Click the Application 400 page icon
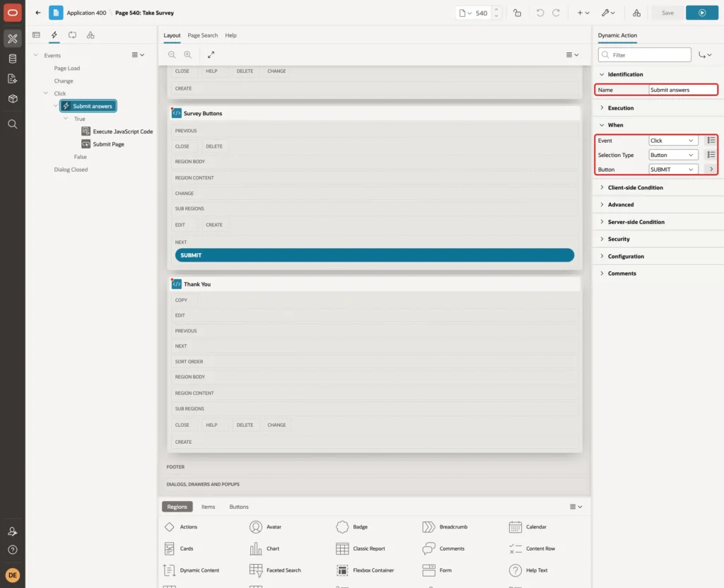 point(56,13)
